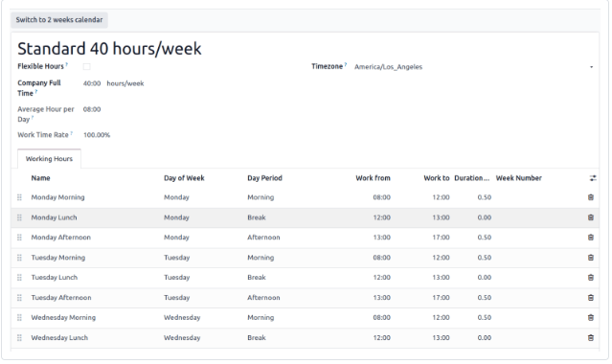Edit the Wednesday Lunch name cell

(59, 338)
